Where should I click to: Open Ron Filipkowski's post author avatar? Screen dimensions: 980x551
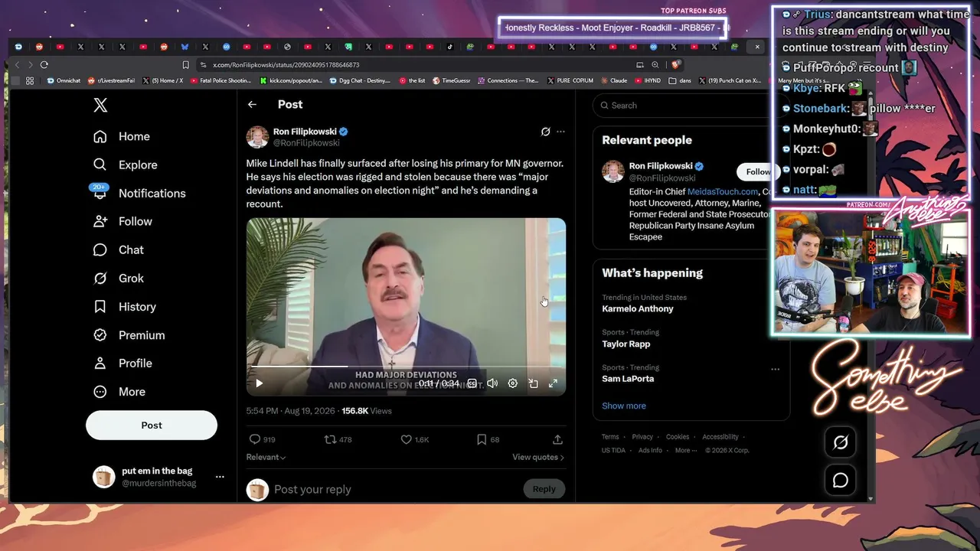click(x=257, y=137)
